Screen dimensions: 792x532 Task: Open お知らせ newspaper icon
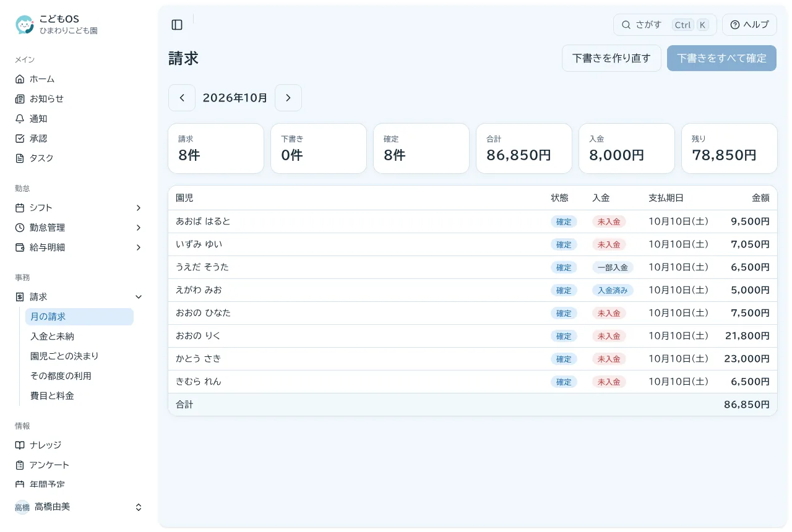[x=20, y=99]
